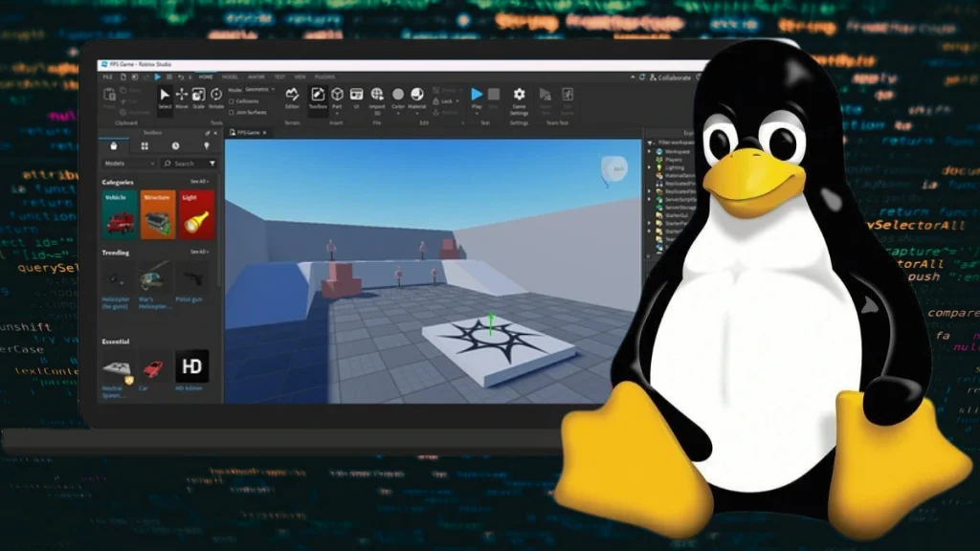Image resolution: width=980 pixels, height=551 pixels.
Task: Switch to the VIEW ribbon tab
Action: [300, 77]
